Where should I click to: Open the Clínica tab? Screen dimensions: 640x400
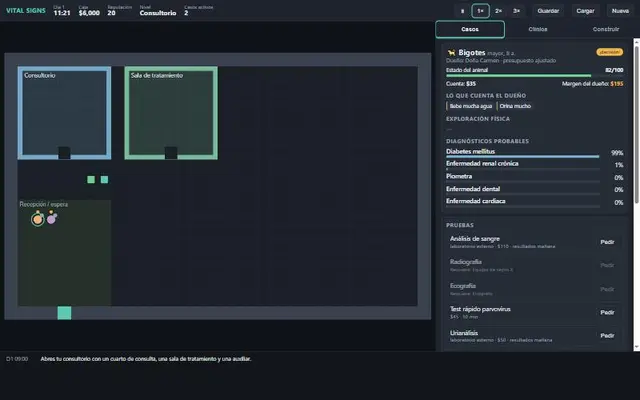tap(538, 29)
